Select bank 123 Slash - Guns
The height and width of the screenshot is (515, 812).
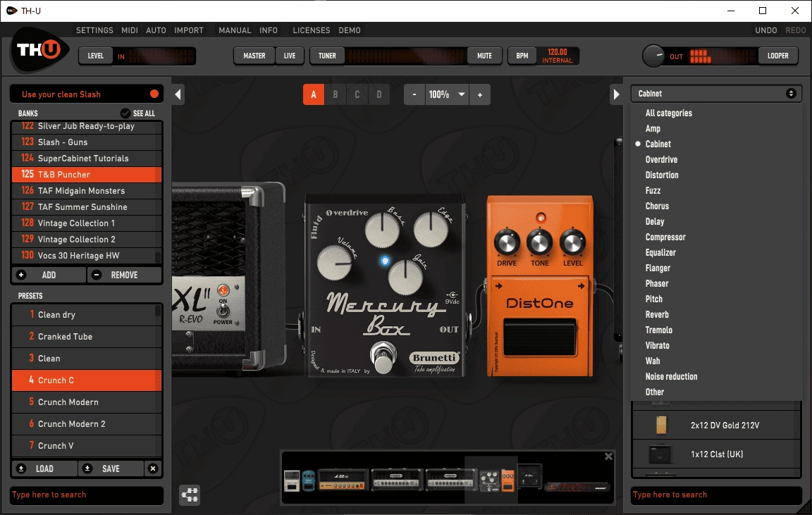click(87, 142)
